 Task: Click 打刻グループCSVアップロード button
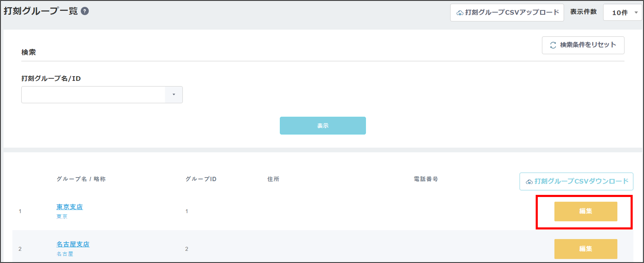(x=507, y=13)
